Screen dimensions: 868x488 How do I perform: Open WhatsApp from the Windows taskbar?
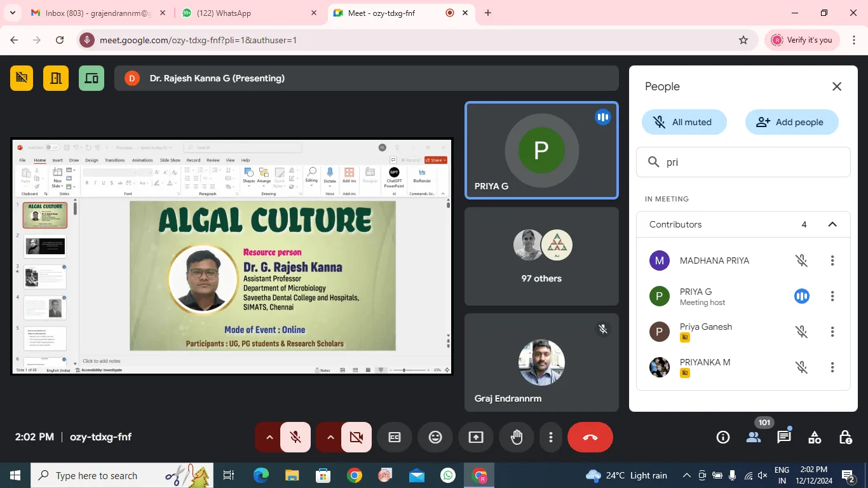pyautogui.click(x=448, y=475)
